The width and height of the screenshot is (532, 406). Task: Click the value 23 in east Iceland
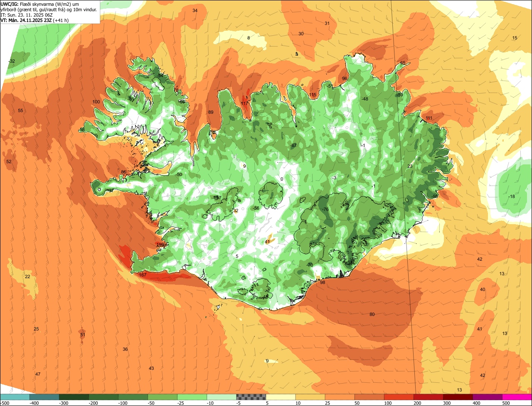point(410,166)
